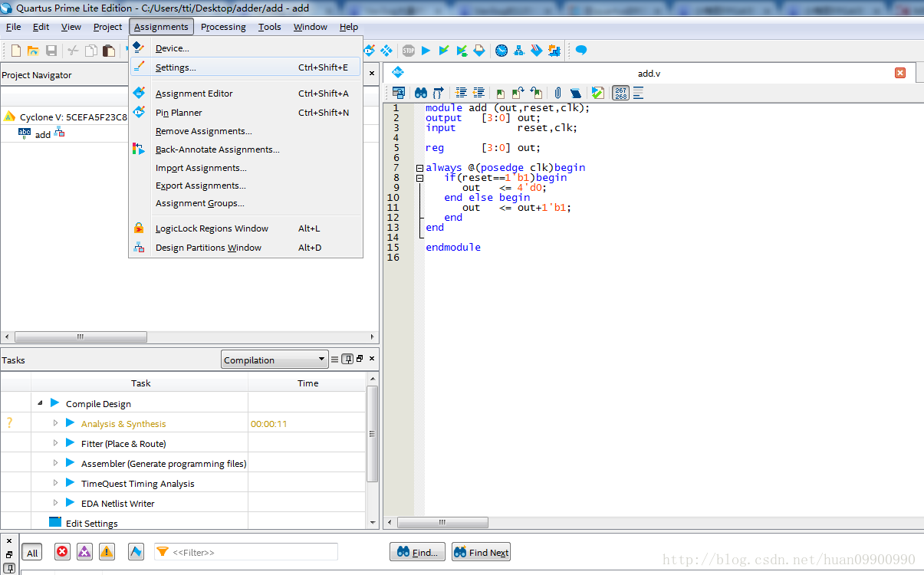Open TimeQuest Timing Analyzer clock icon
Viewport: 924px width, 575px height.
click(501, 51)
